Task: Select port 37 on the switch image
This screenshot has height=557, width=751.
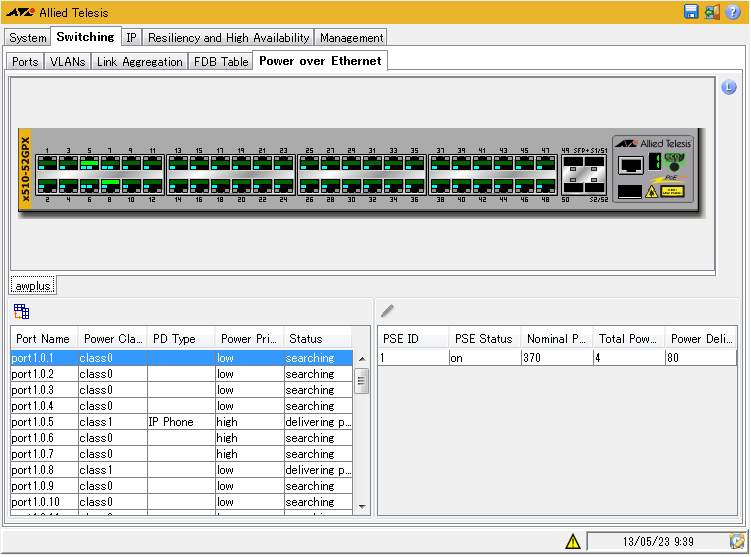Action: pos(440,163)
